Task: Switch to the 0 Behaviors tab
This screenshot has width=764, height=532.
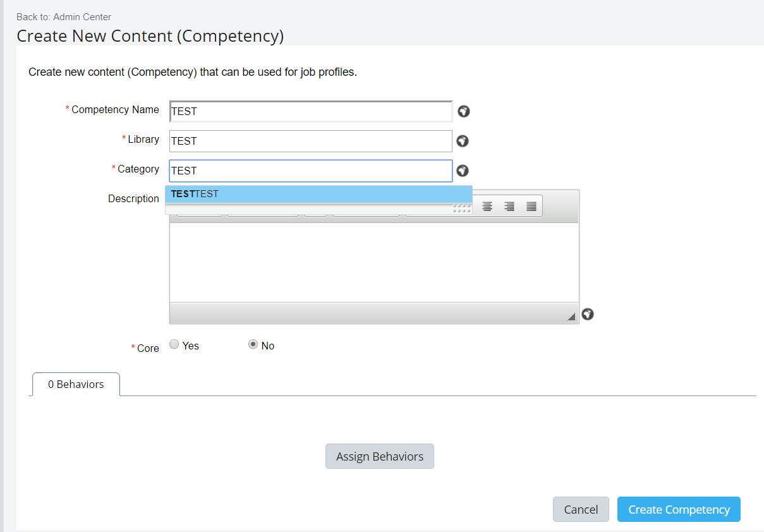Action: [x=76, y=384]
